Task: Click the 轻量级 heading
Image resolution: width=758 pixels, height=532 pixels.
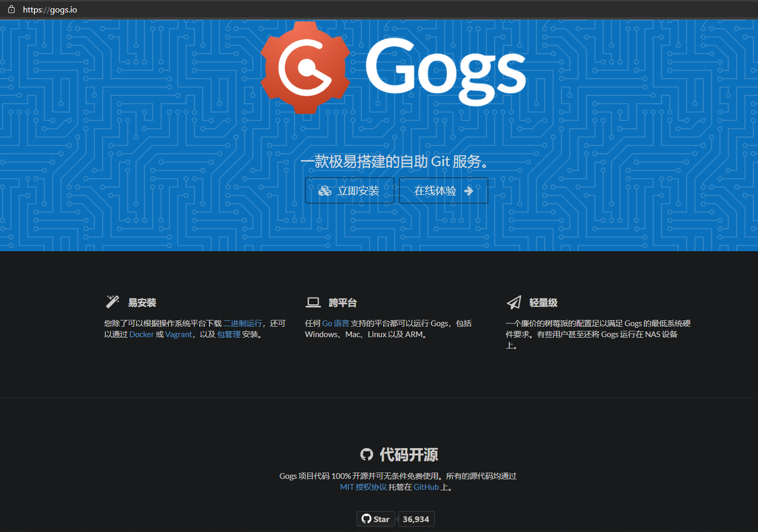Action: point(544,303)
